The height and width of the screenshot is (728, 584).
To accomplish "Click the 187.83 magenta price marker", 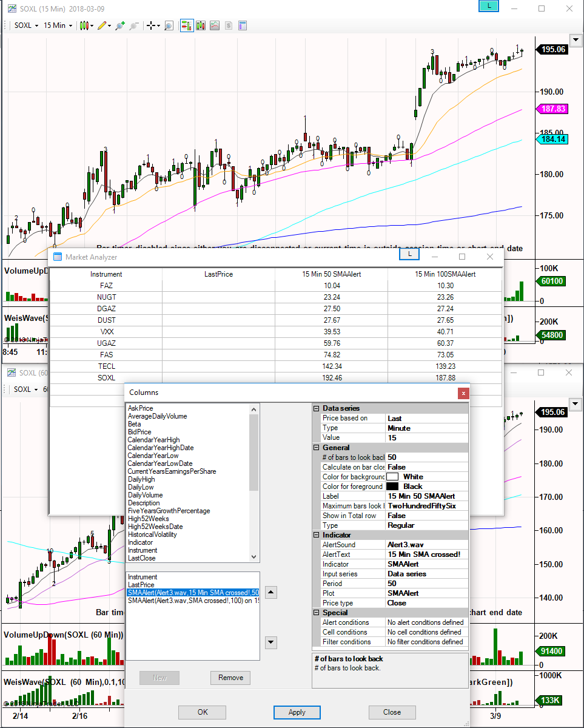I will (x=552, y=109).
